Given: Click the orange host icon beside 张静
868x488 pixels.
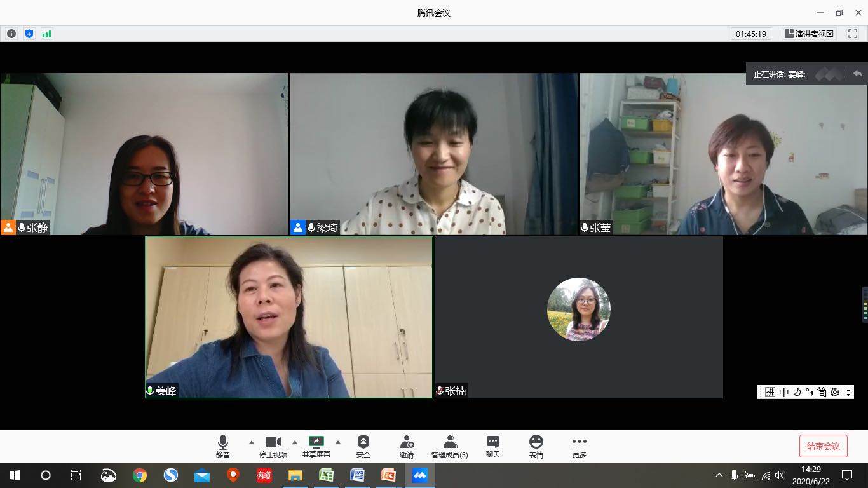Looking at the screenshot, I should click(x=8, y=227).
